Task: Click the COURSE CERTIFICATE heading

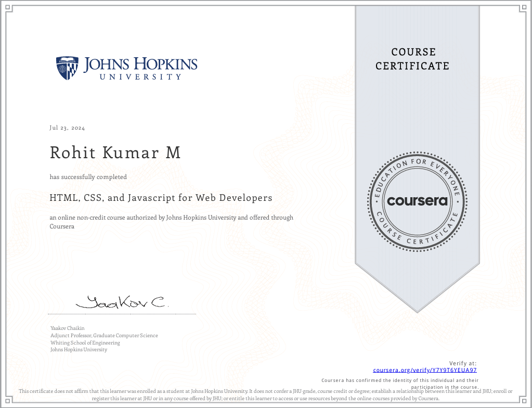Action: tap(412, 59)
